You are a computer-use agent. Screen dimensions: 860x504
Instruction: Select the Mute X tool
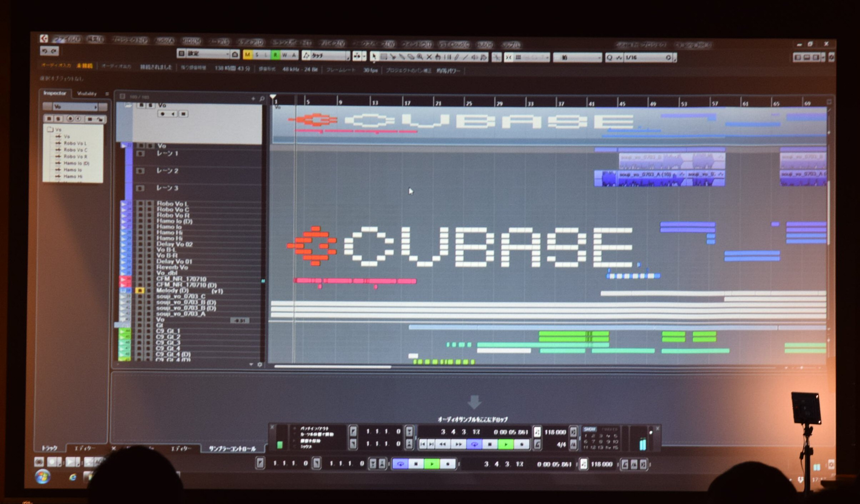pyautogui.click(x=429, y=57)
